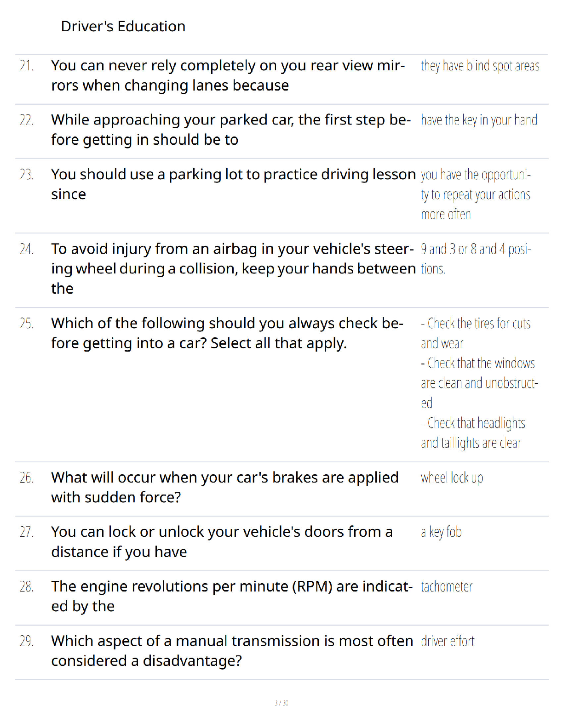Click the 'a key fob' answer

coord(441,532)
